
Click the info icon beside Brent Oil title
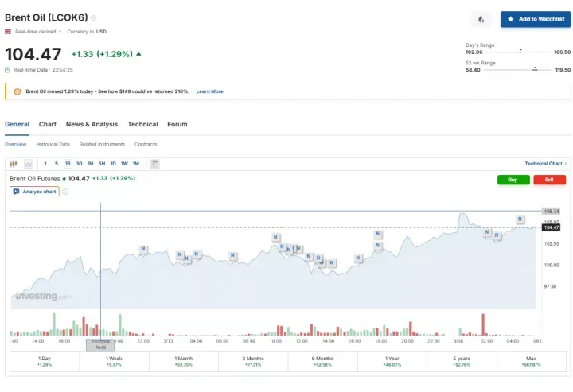click(94, 17)
